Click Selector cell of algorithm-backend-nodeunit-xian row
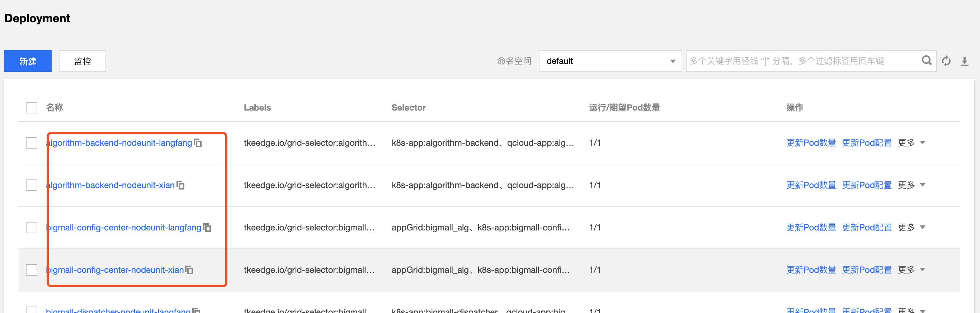The height and width of the screenshot is (313, 980). tap(483, 185)
